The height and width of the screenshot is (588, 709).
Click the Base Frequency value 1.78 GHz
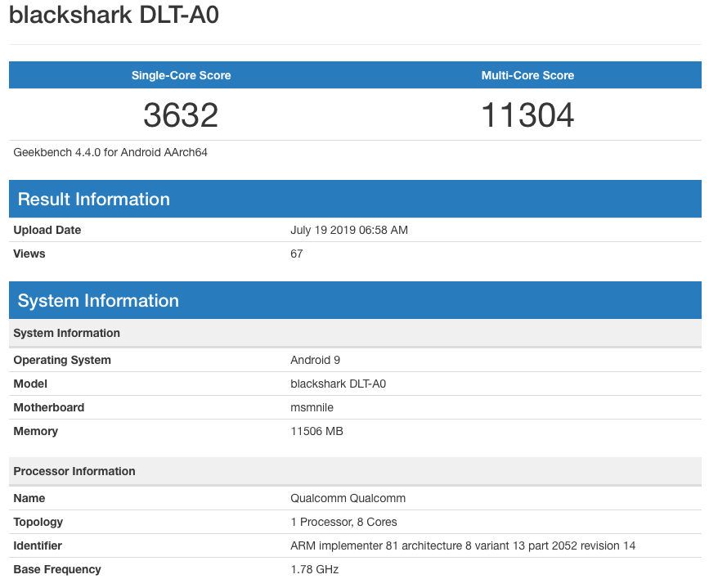314,570
